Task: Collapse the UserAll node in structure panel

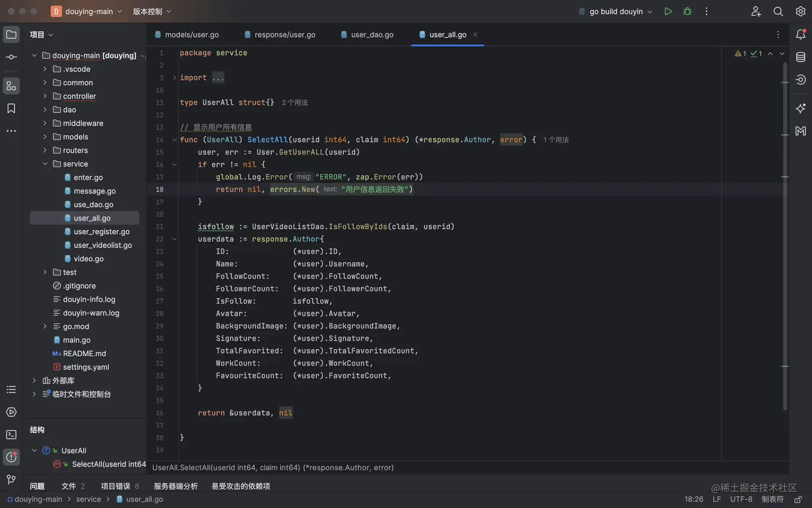Action: click(34, 450)
